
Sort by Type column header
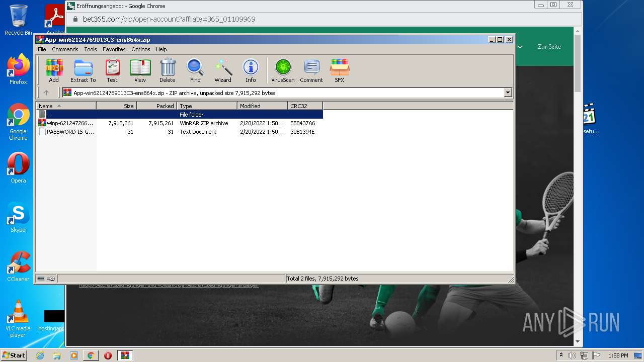pyautogui.click(x=207, y=106)
